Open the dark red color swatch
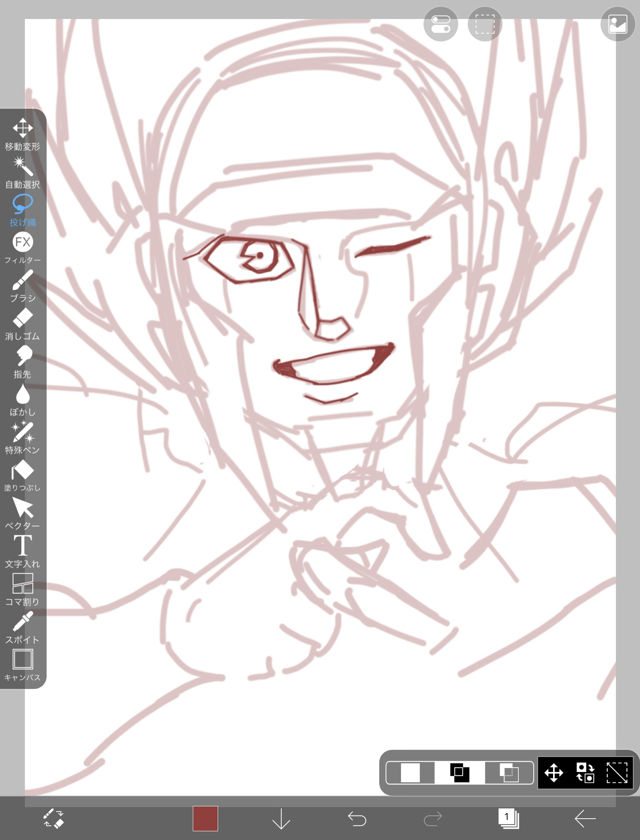Viewport: 640px width, 840px height. (205, 818)
